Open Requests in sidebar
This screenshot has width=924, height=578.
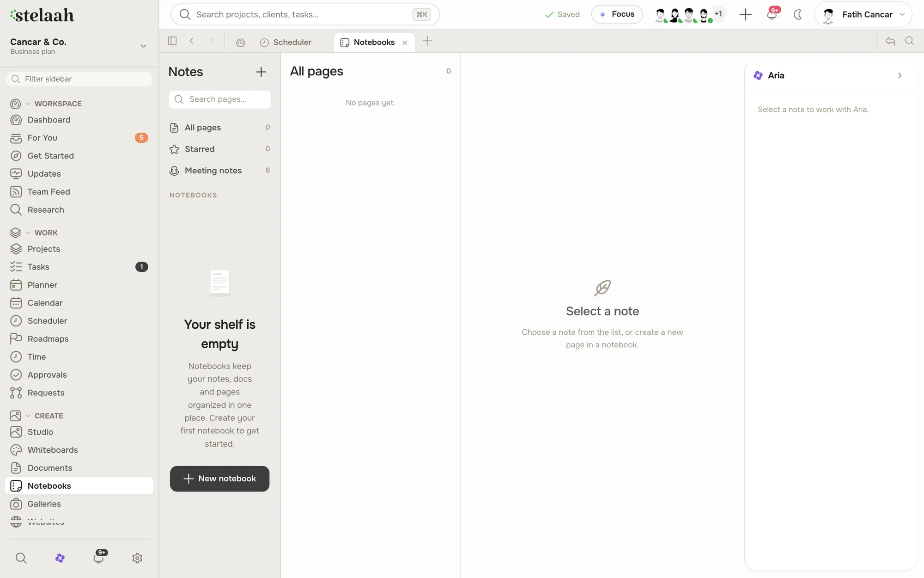pos(79,393)
